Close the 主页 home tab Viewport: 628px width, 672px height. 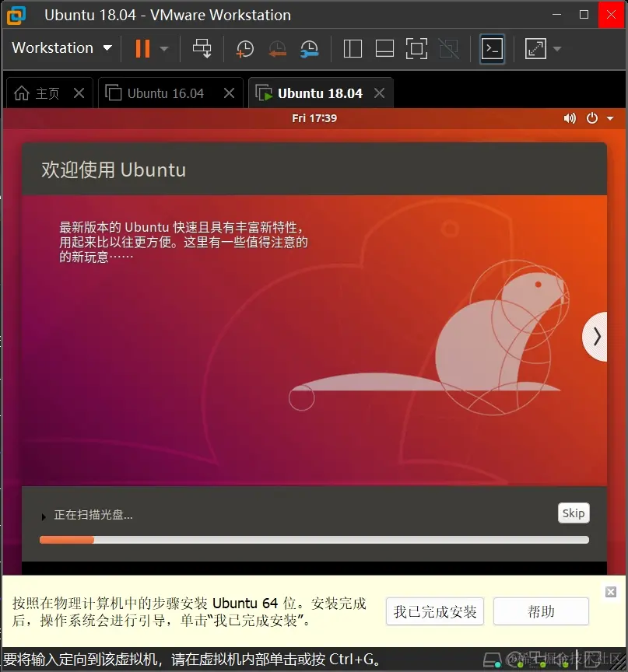79,93
